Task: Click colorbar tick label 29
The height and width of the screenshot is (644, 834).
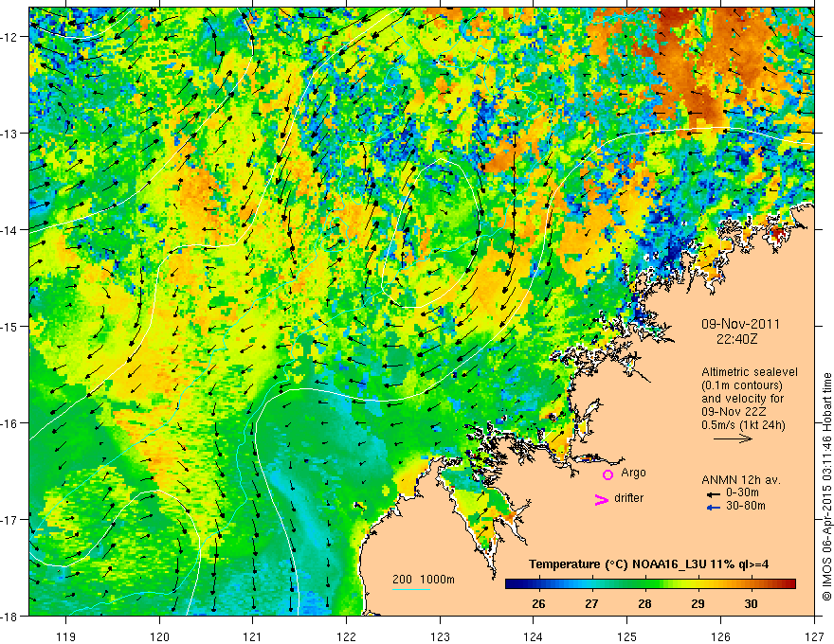Action: point(698,604)
